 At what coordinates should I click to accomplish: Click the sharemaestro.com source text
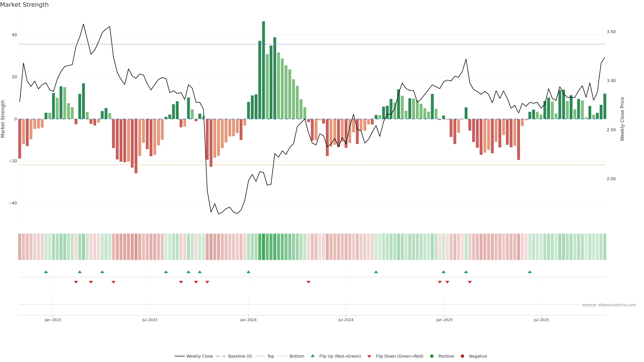[609, 305]
